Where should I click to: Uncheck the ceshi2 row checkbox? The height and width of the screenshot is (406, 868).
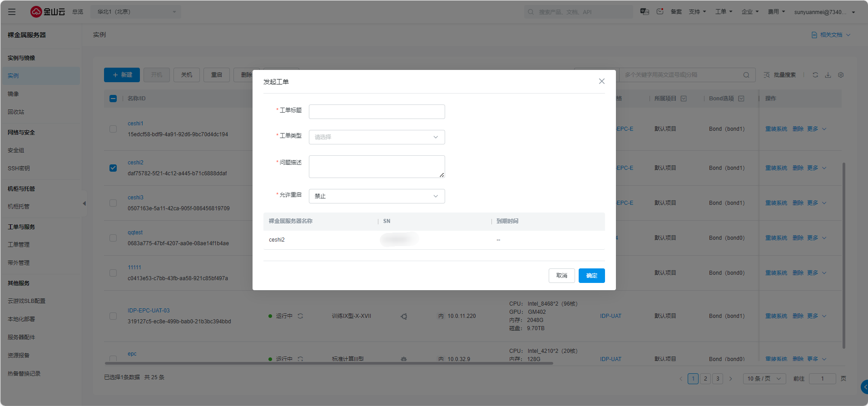(113, 168)
